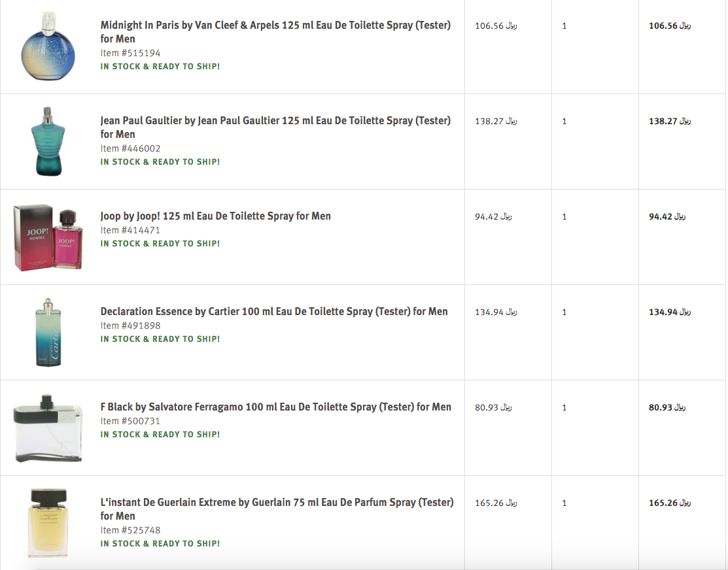Click the F Black Ferragamo bottle image
Screen dimensions: 728x570
(48, 427)
